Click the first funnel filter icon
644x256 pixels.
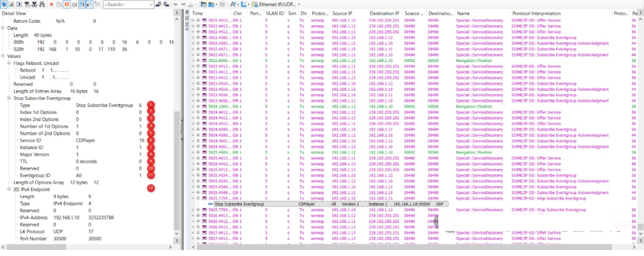26,4
